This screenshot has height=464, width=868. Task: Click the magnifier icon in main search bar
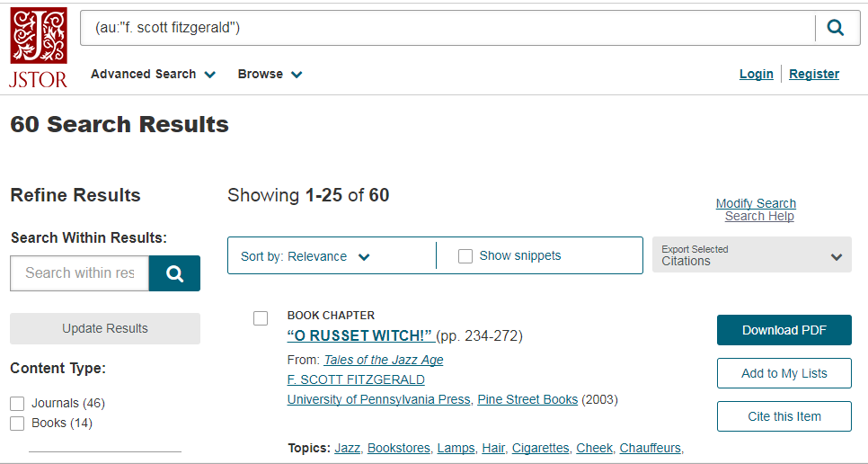(x=836, y=28)
